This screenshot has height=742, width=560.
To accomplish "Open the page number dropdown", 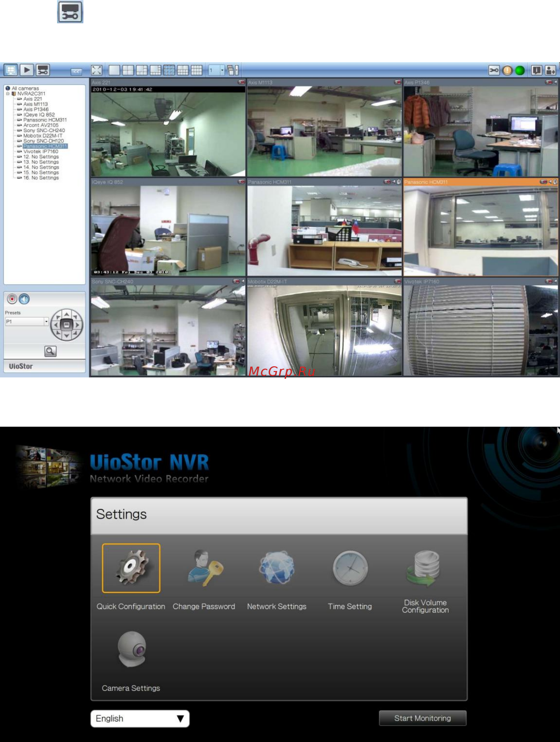I will (x=216, y=70).
